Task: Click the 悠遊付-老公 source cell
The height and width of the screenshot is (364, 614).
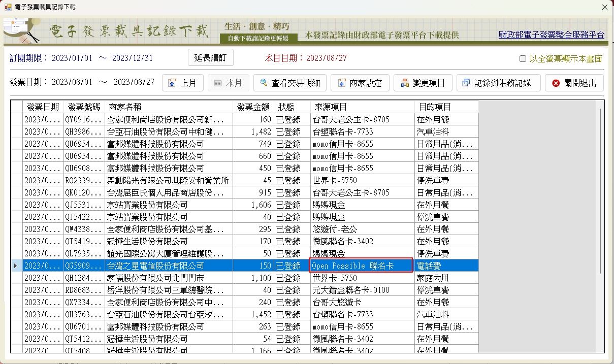Action: click(x=362, y=229)
